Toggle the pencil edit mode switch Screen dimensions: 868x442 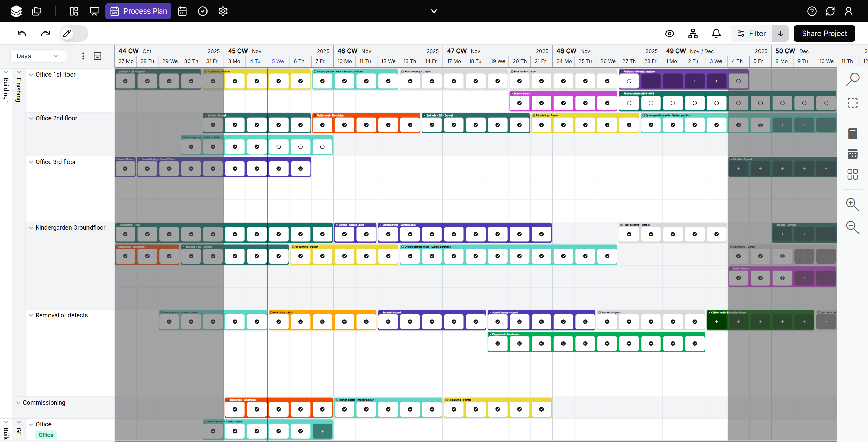74,33
